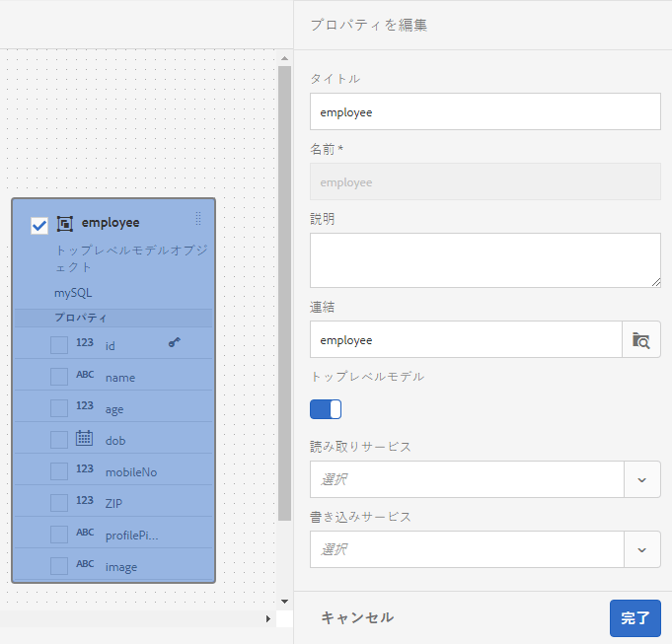Screen dimensions: 672x644
Task: Click the canvas scroll right arrow
Action: coord(268,618)
